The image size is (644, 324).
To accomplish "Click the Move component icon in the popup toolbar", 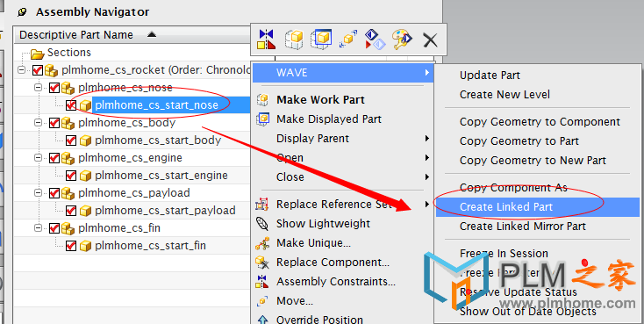I will pyautogui.click(x=348, y=40).
